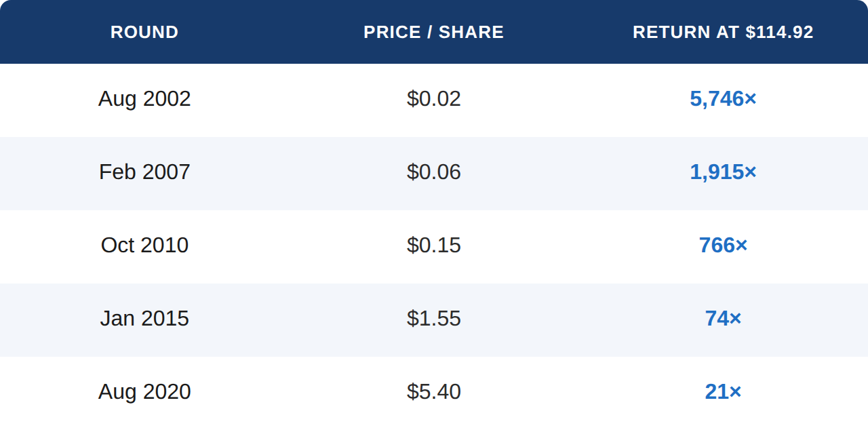Click the $0.06 price value

(434, 172)
